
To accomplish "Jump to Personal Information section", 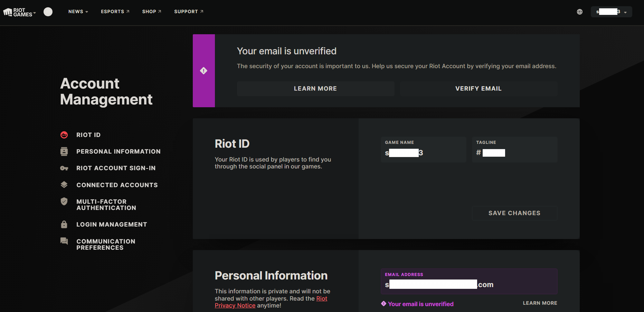I will pyautogui.click(x=119, y=152).
